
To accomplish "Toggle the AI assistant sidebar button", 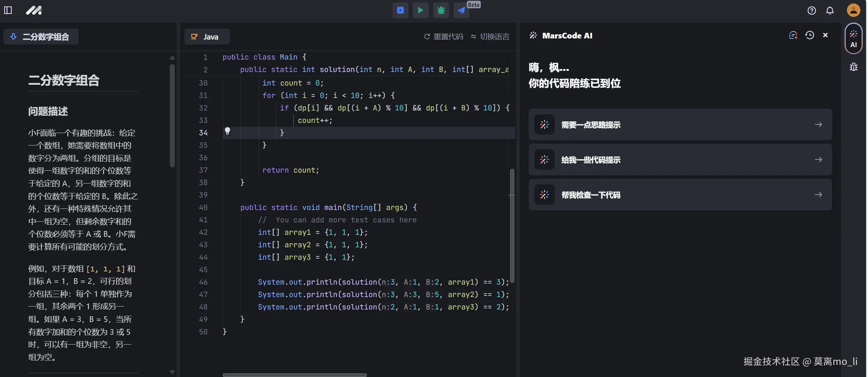I will (x=853, y=38).
